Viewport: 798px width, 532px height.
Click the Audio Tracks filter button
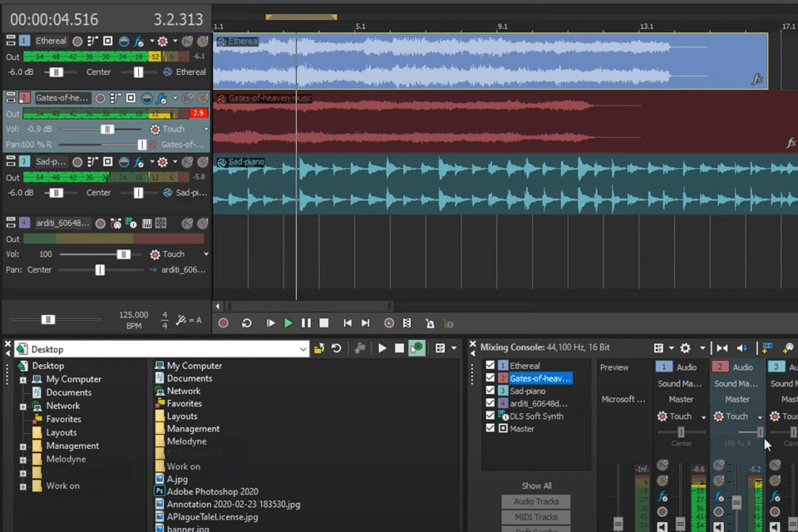536,501
